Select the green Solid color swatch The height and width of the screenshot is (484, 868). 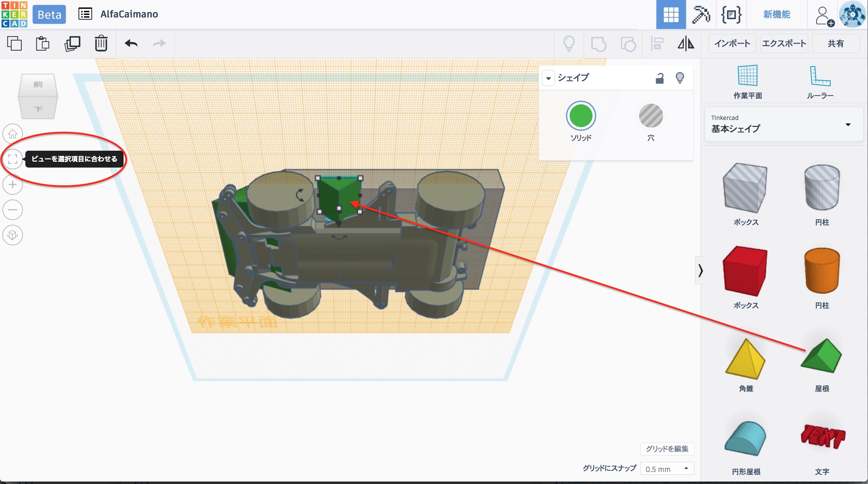[580, 116]
